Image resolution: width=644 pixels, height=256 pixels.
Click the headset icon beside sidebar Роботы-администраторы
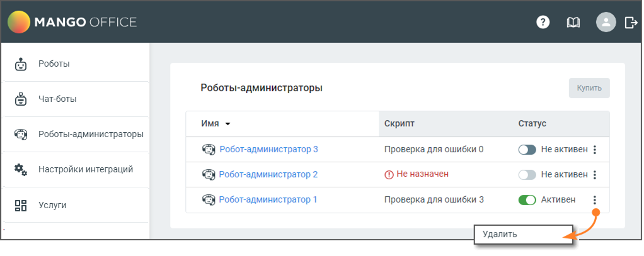click(x=21, y=134)
